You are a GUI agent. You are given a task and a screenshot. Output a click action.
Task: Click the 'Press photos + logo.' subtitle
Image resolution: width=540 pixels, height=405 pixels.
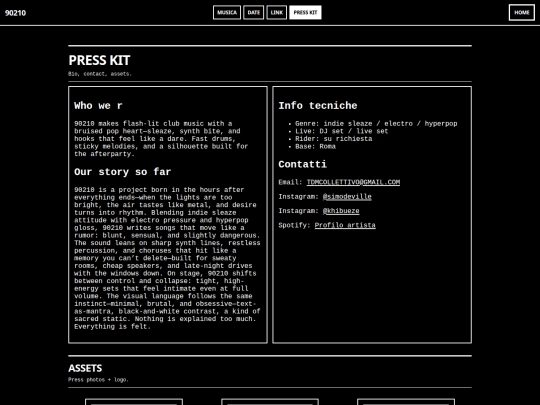[98, 380]
